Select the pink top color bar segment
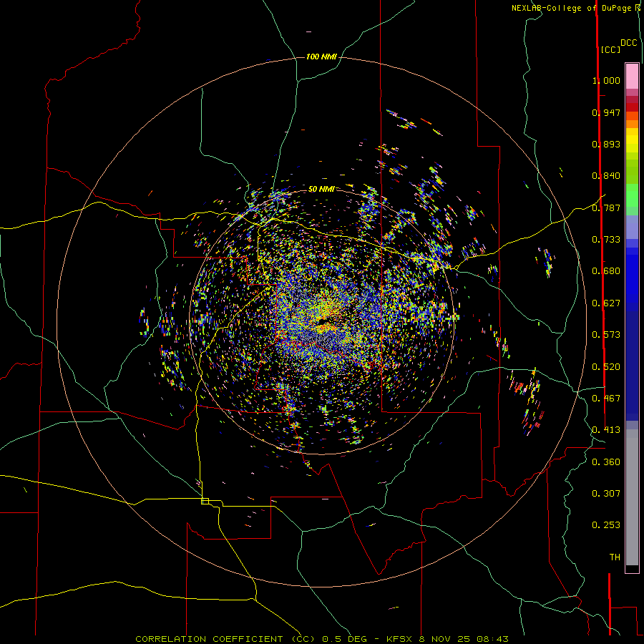 (632, 76)
